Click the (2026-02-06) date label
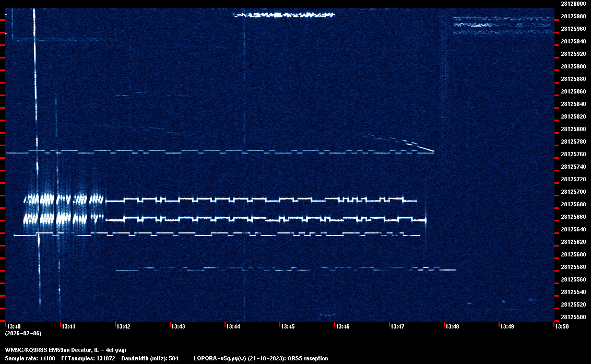Screen dimensions: 591x364 [23, 333]
